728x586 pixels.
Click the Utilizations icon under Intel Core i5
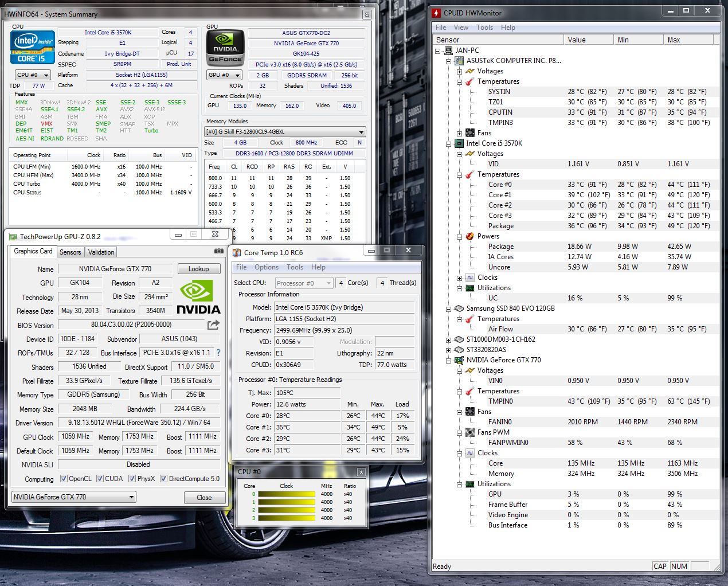point(470,288)
